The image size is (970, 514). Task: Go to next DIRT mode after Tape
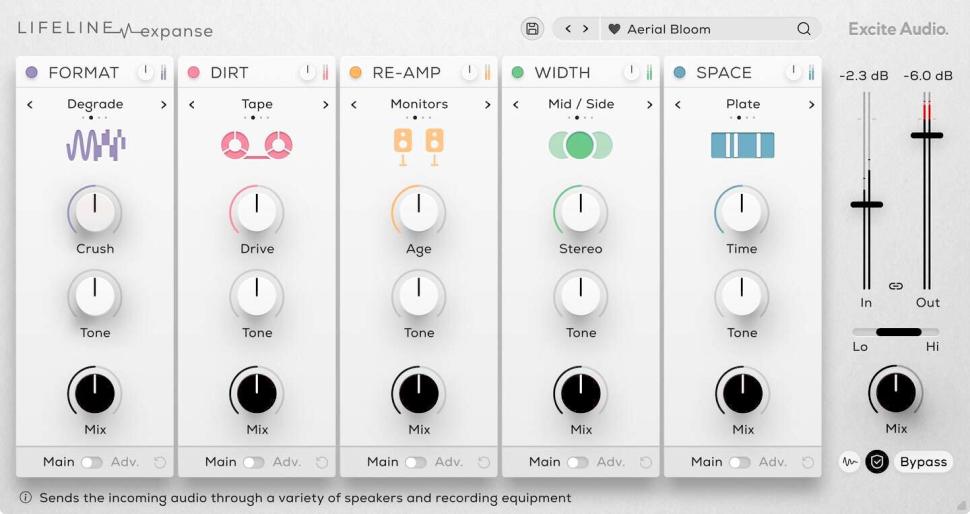[x=325, y=105]
